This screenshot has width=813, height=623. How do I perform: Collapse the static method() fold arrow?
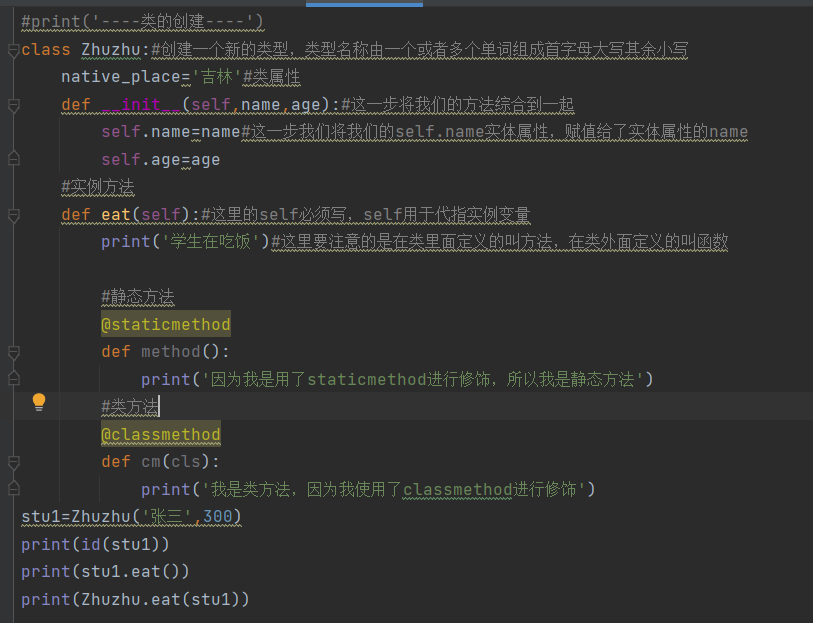click(14, 353)
